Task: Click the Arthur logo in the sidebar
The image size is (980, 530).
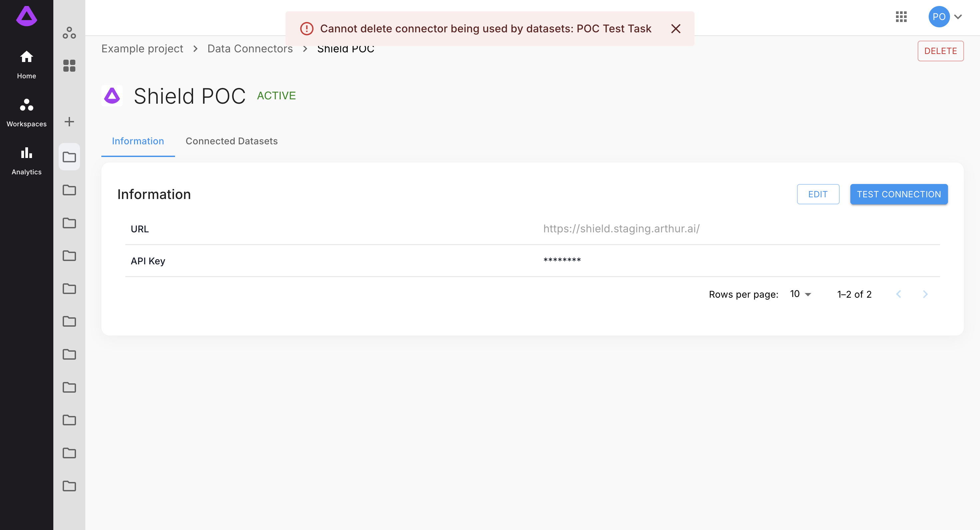Action: (x=26, y=16)
